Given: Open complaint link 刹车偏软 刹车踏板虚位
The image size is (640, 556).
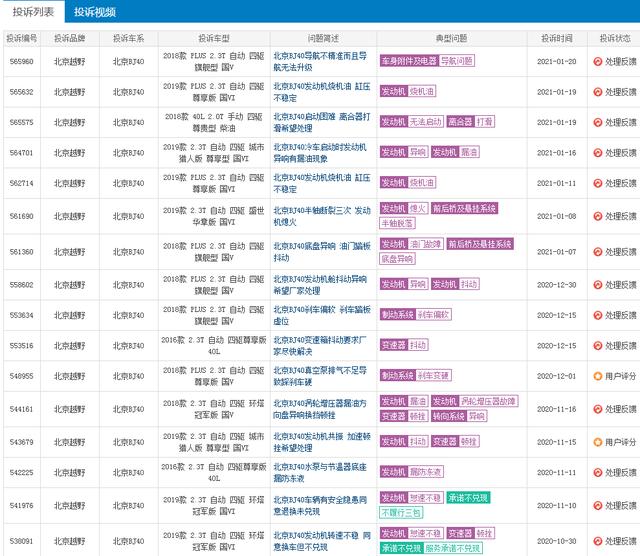Looking at the screenshot, I should click(322, 315).
